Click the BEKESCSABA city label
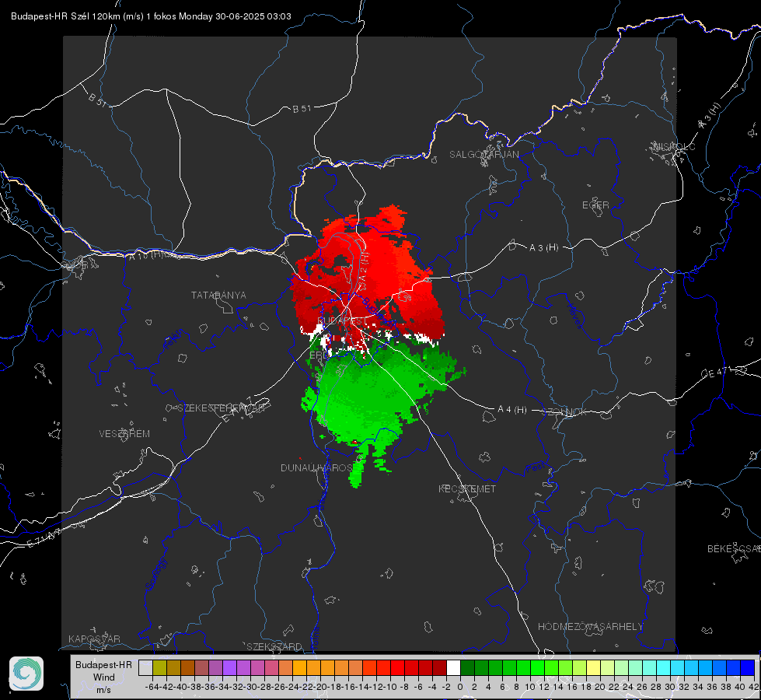Screen dimensions: 761x700 tap(734, 549)
